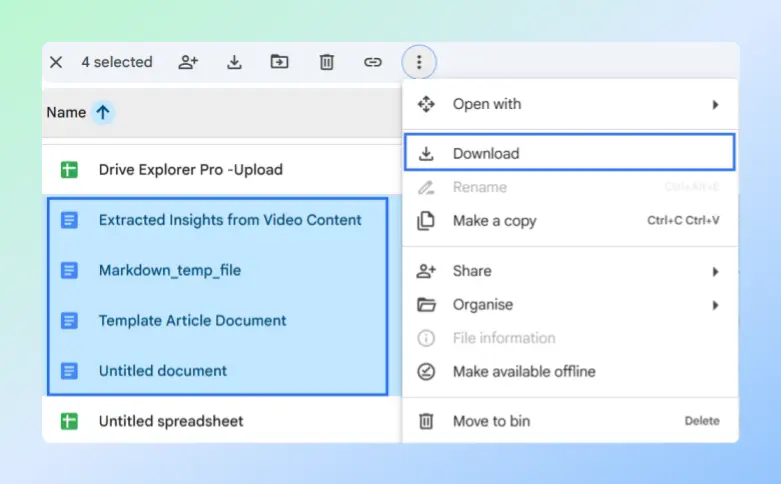Image resolution: width=781 pixels, height=484 pixels.
Task: Click the 'Delete' shortcut label
Action: point(702,421)
